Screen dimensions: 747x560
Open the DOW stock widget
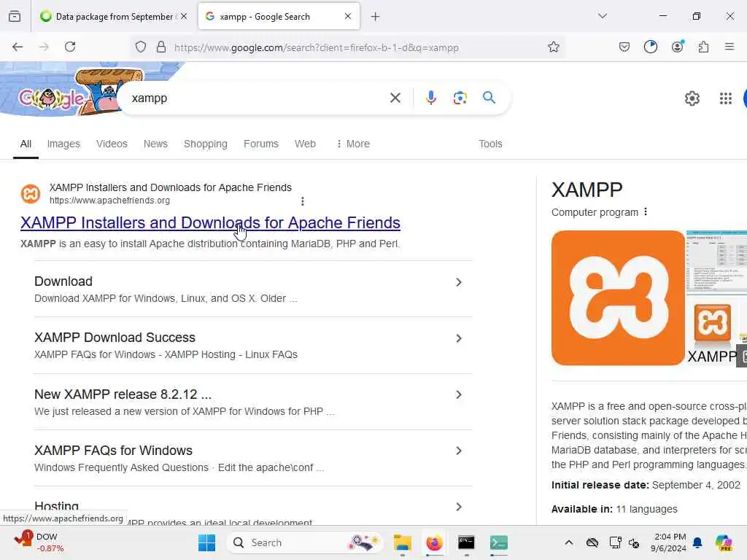tap(38, 542)
